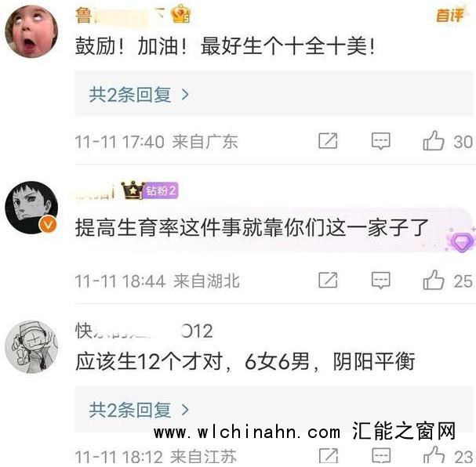Reply to the 18:12 comment from 江苏
The image size is (476, 467).
point(381,456)
